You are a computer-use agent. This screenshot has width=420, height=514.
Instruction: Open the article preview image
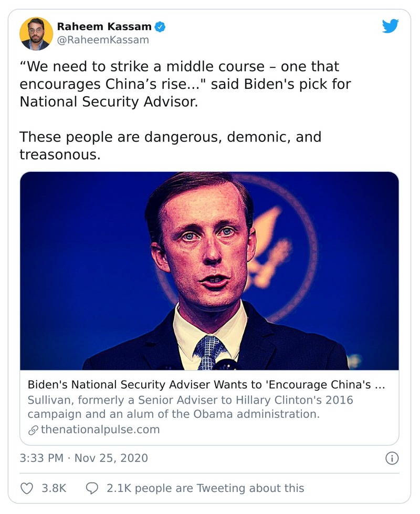coord(209,271)
